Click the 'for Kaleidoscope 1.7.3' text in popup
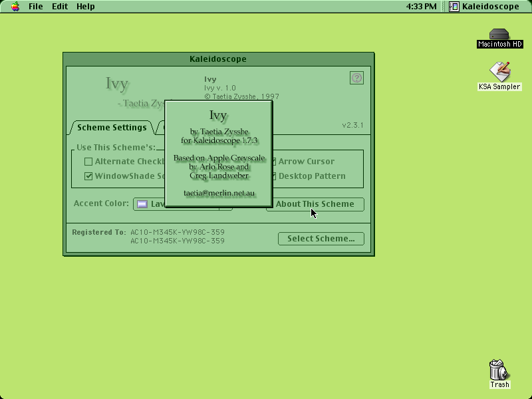This screenshot has width=532, height=399. [x=219, y=140]
